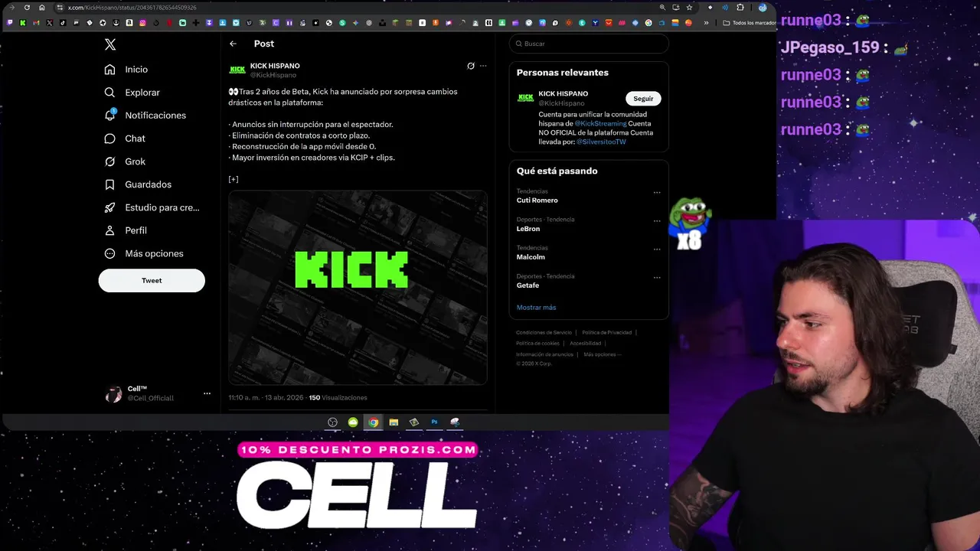Open the Política de cookies link
The image size is (980, 551).
(537, 344)
